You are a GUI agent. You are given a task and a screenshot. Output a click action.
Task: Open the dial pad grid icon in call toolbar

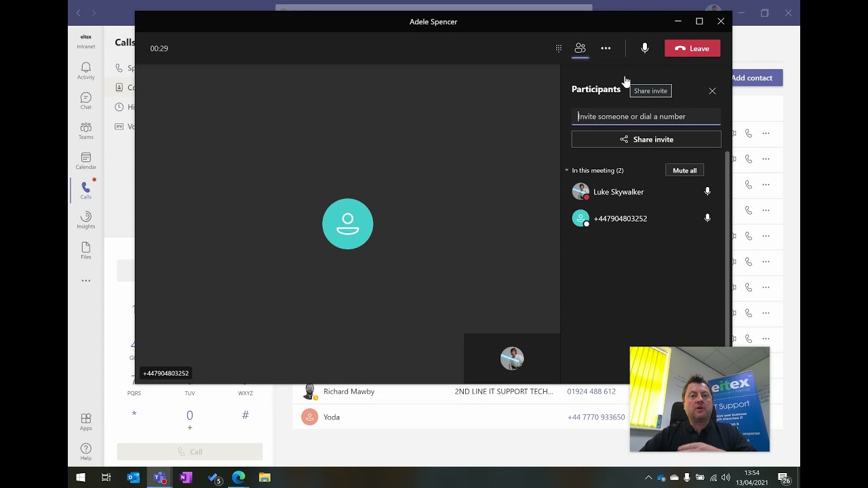[558, 48]
